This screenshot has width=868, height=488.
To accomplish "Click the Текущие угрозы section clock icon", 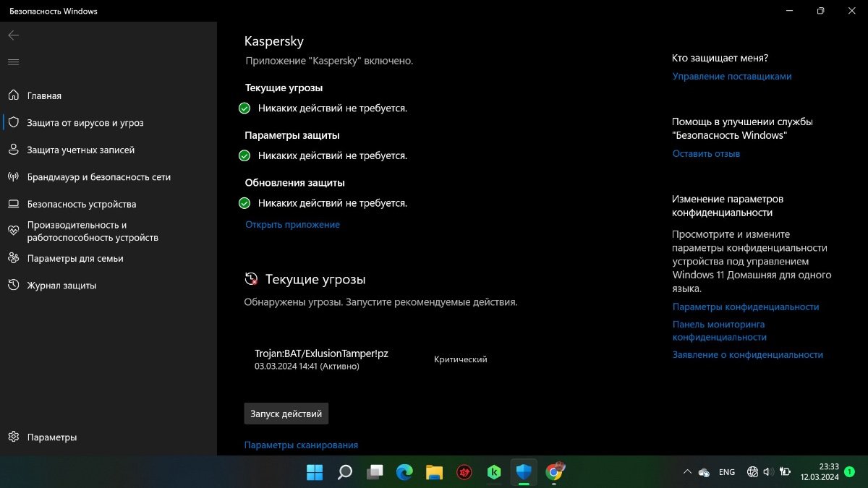I will 251,279.
